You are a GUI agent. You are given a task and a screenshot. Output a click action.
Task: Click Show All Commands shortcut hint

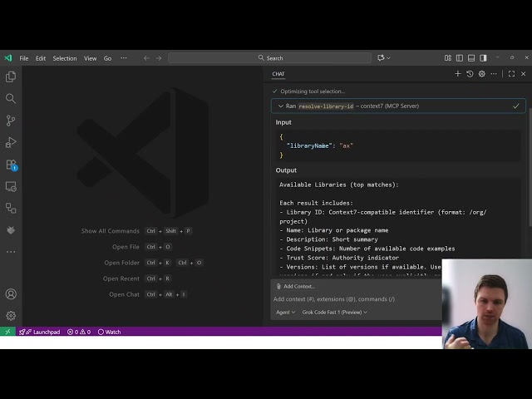tap(136, 231)
